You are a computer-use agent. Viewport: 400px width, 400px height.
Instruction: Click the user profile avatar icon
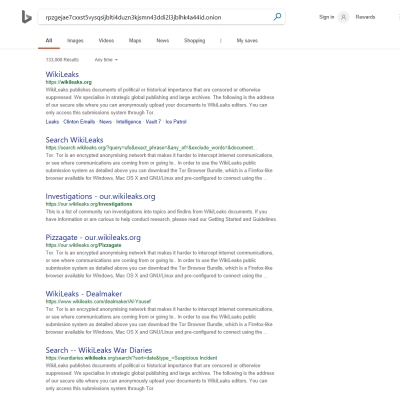343,17
